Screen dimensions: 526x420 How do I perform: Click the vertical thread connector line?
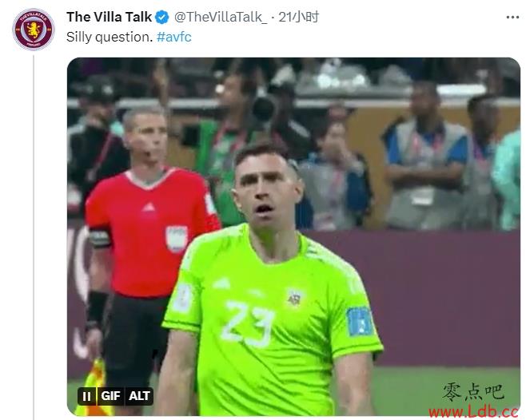click(34, 237)
